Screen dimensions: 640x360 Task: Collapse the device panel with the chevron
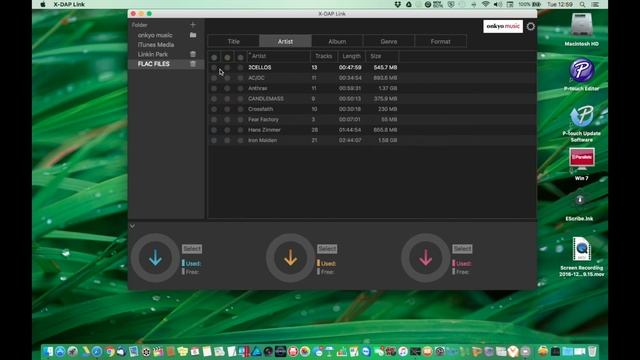coord(132,226)
